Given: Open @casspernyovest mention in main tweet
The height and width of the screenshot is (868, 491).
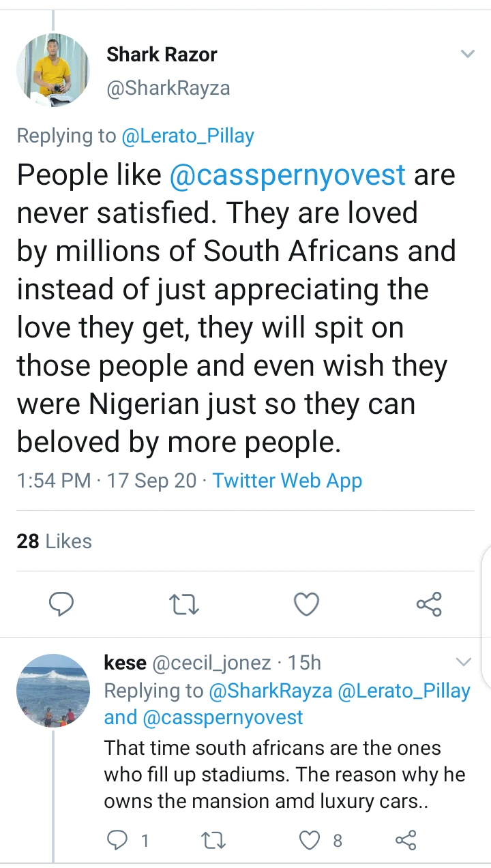Looking at the screenshot, I should [x=287, y=175].
